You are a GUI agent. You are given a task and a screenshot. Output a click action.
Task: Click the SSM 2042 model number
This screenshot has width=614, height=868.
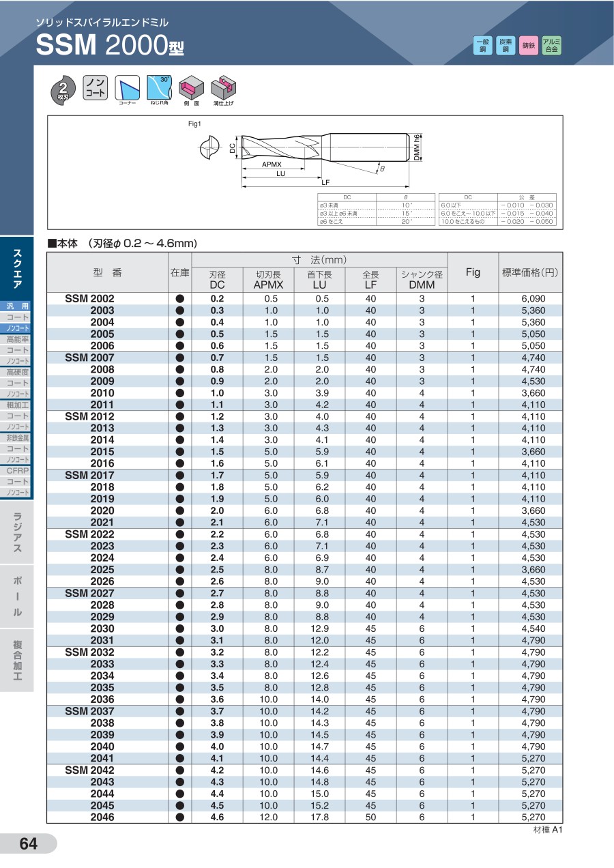click(x=89, y=770)
